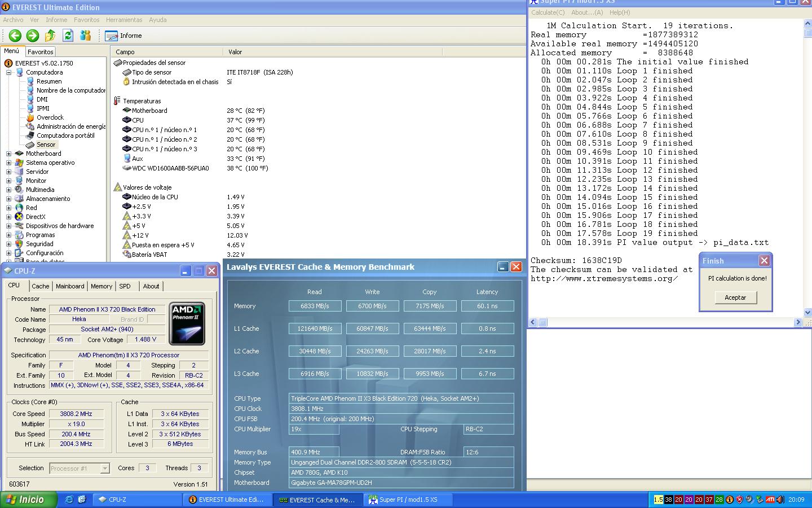Select the IPMI tree item
The image size is (812, 508).
click(43, 108)
